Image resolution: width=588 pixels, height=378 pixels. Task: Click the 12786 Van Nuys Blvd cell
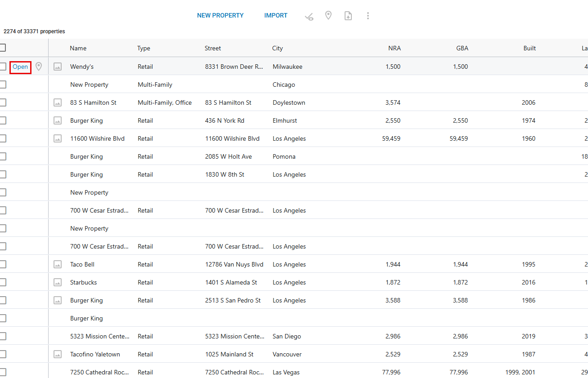coord(234,264)
